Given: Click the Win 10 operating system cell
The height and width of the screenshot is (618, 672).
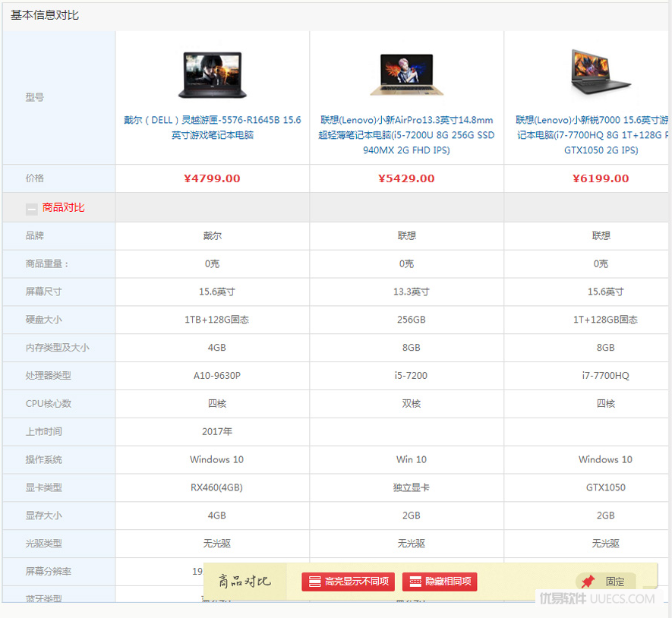Looking at the screenshot, I should (411, 460).
